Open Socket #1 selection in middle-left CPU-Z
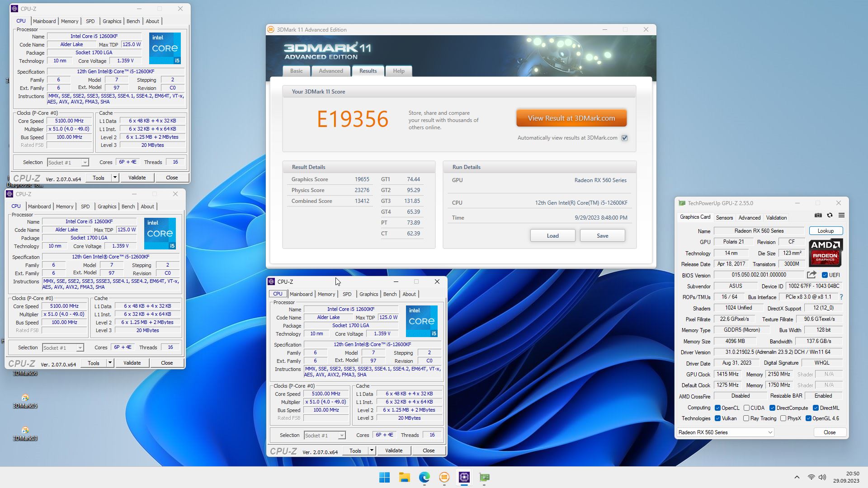This screenshot has width=868, height=488. (63, 348)
